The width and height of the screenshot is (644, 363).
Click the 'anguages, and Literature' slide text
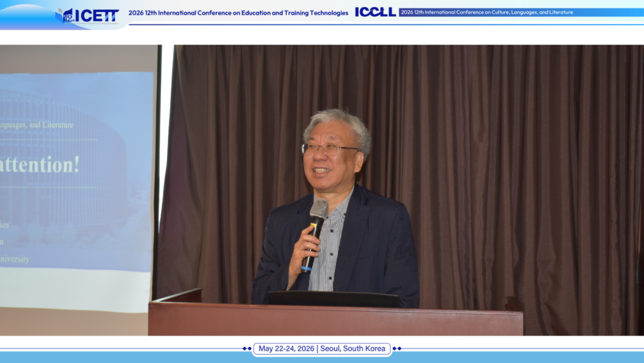tap(36, 125)
